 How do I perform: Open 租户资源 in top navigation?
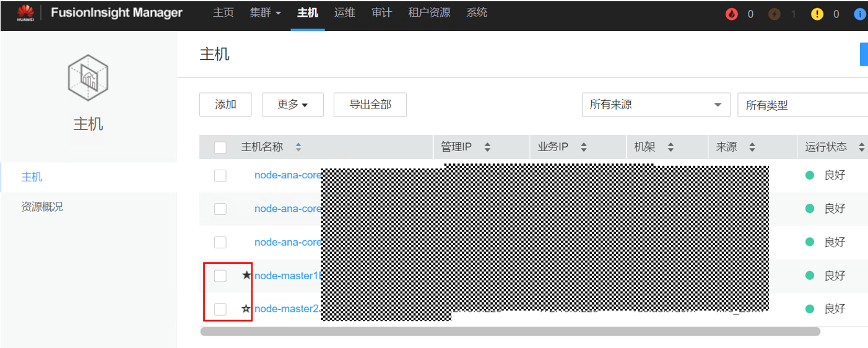430,13
